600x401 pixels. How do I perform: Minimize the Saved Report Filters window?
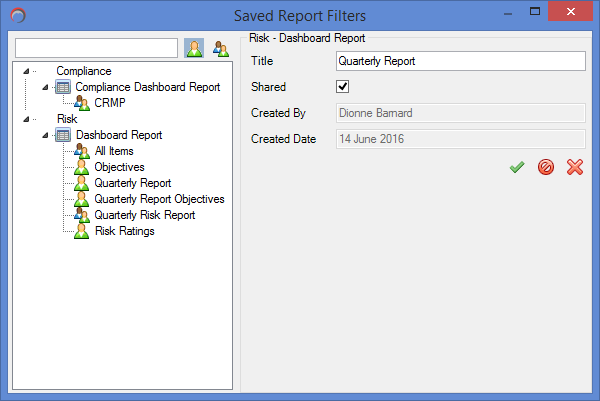click(508, 13)
